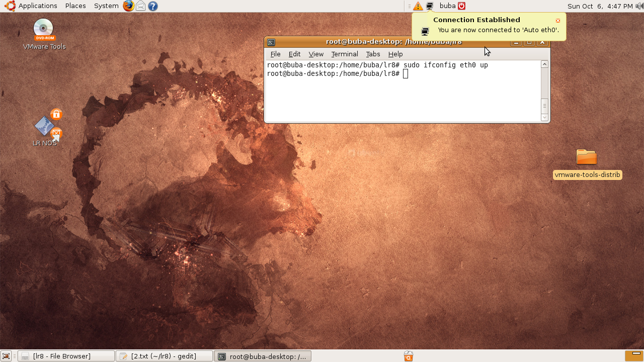Open the terminal Help menu
Screen dimensions: 644x362
(395, 54)
